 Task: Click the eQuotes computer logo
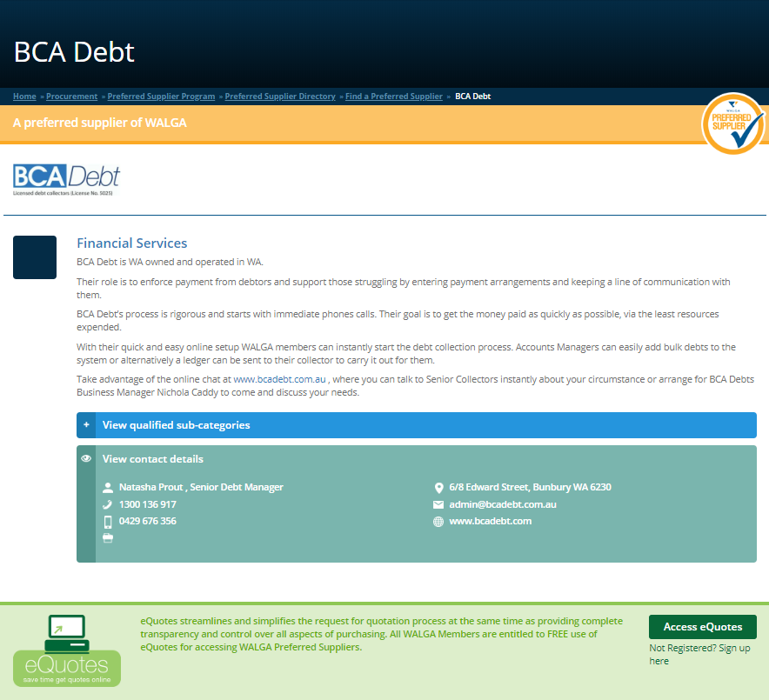click(x=67, y=650)
